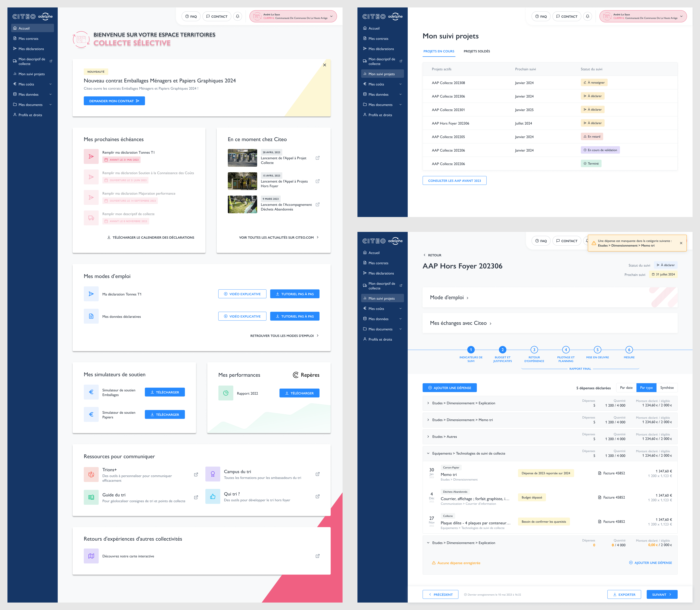Screen dimensions: 700x610
Task: Click external link icon for carte interactive
Action: (x=318, y=556)
